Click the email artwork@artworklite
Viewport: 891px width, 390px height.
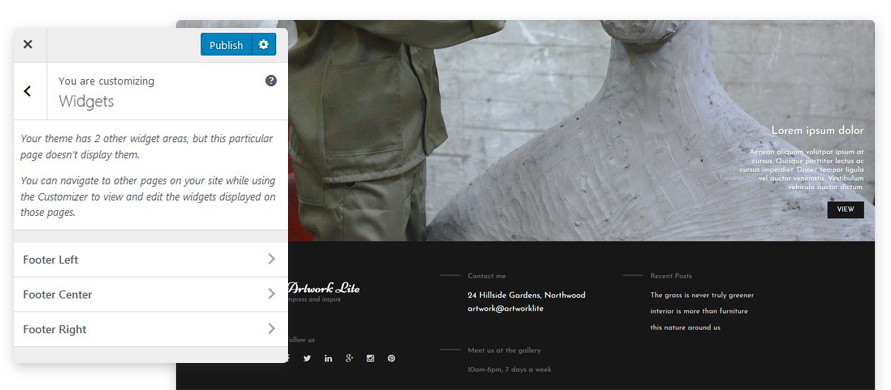(506, 309)
